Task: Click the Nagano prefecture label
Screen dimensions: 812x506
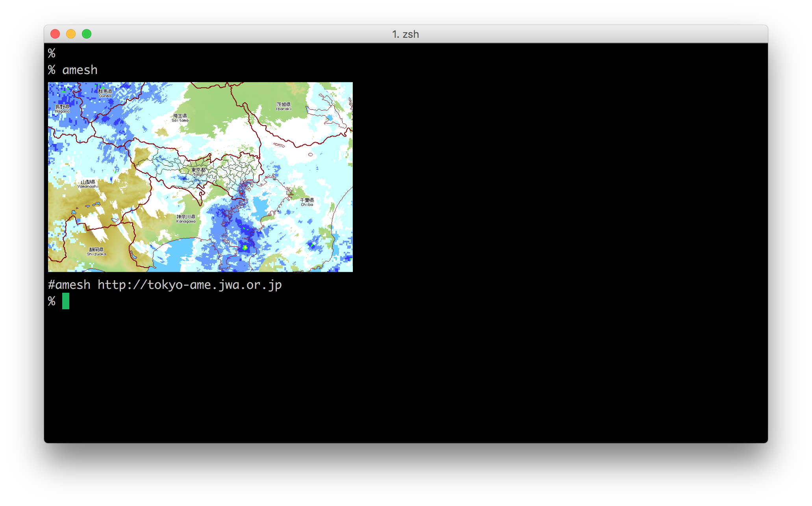Action: click(62, 109)
